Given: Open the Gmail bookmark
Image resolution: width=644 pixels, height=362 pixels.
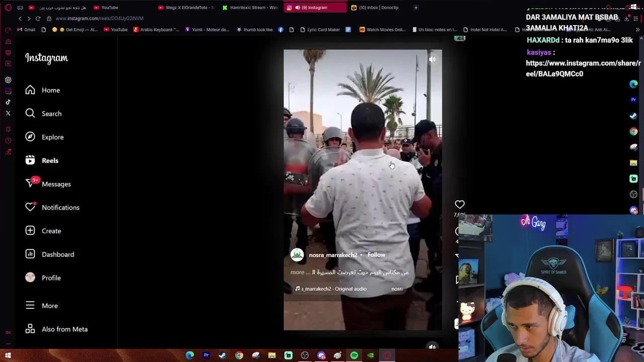Looking at the screenshot, I should (26, 30).
